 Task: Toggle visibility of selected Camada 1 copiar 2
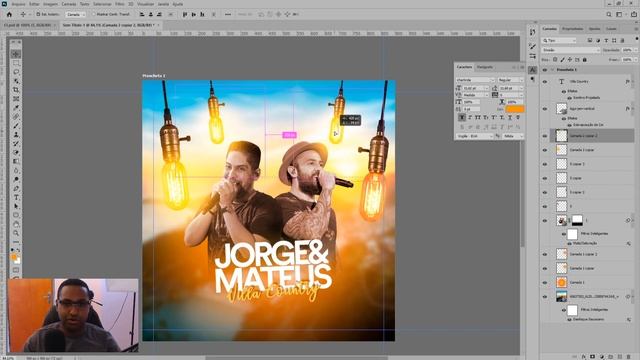coord(544,136)
